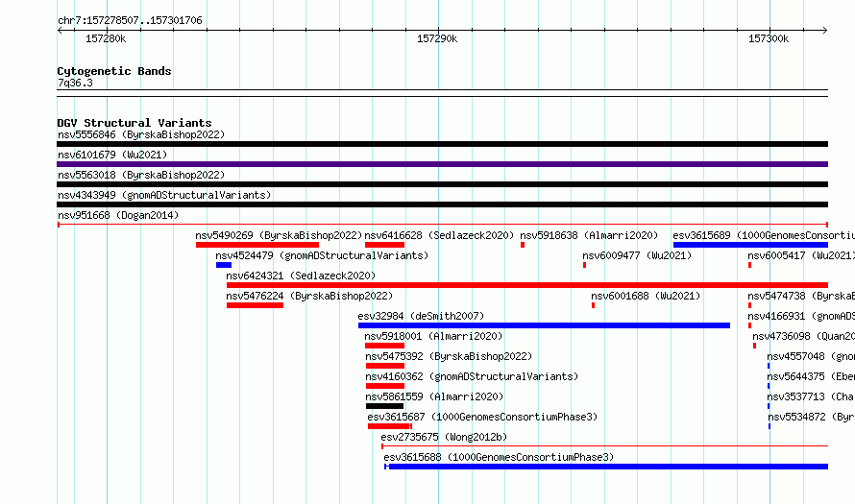
Task: Open variant nsv5476224 (ByrskaBishop2022) label
Action: tap(309, 296)
